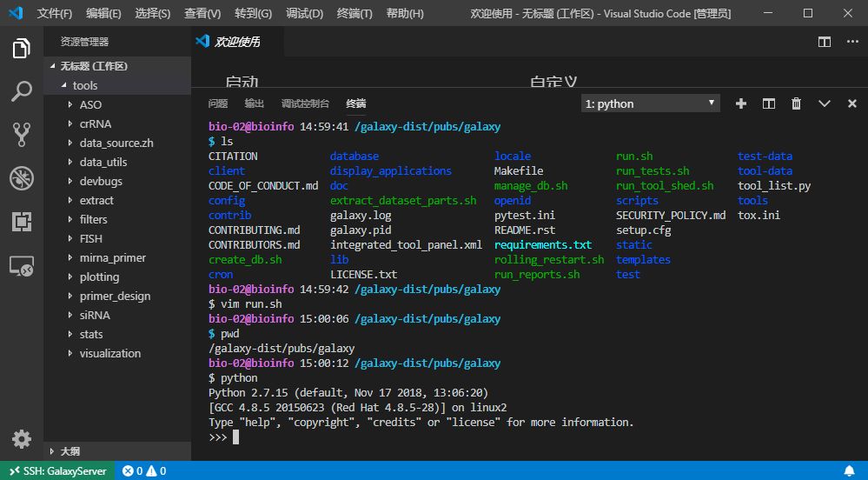Click run.sh in the ls output
Screen dimensions: 868x480
tap(634, 157)
